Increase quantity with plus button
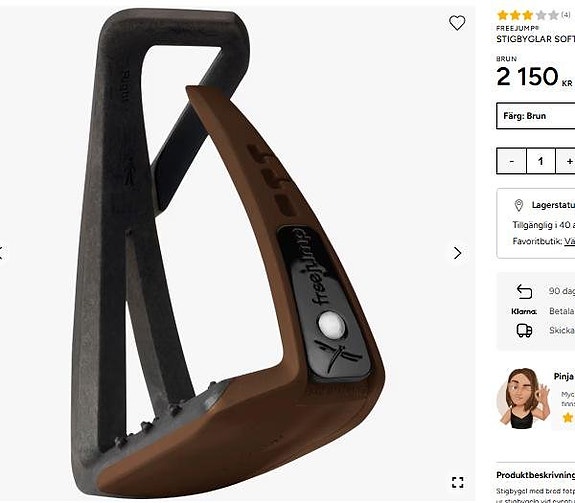 [x=565, y=161]
